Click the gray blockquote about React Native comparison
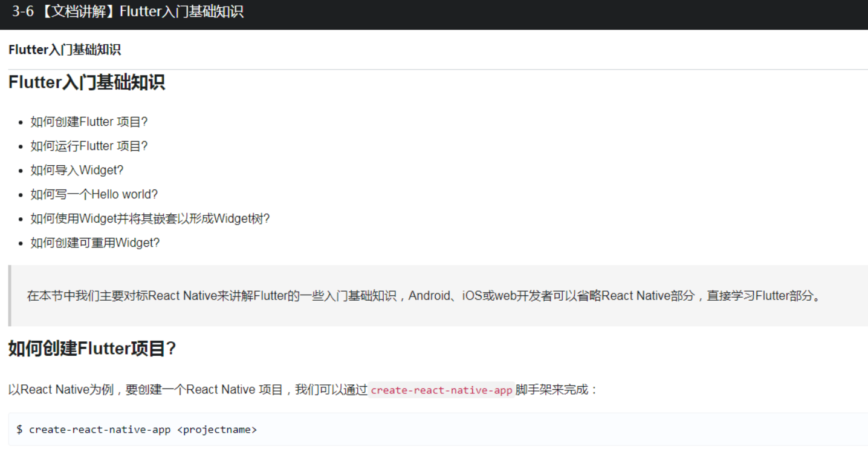 pos(438,296)
